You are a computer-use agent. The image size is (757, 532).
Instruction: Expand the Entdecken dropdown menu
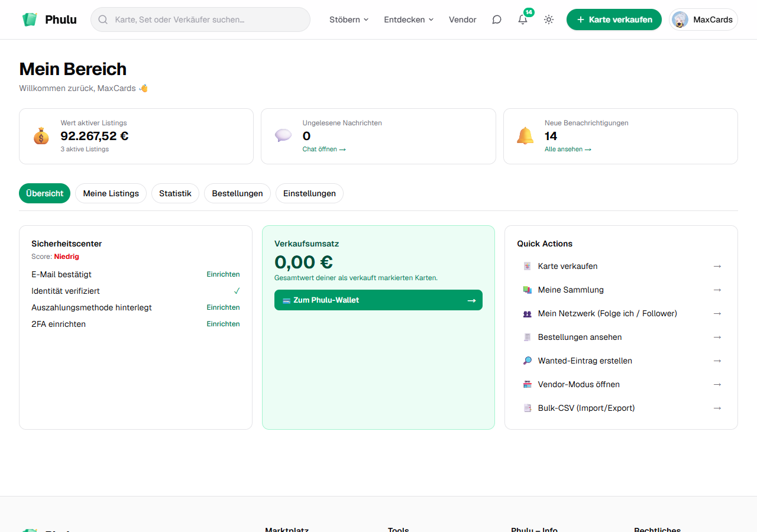tap(409, 20)
